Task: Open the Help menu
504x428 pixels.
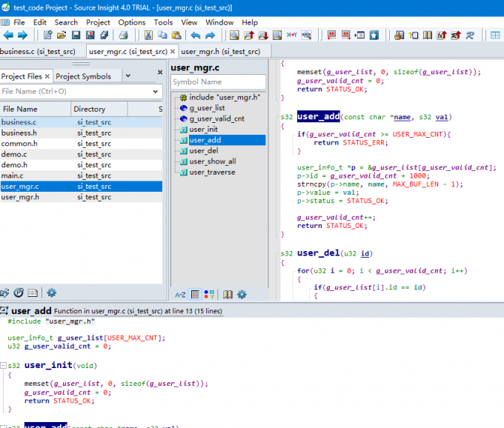Action: click(x=250, y=22)
